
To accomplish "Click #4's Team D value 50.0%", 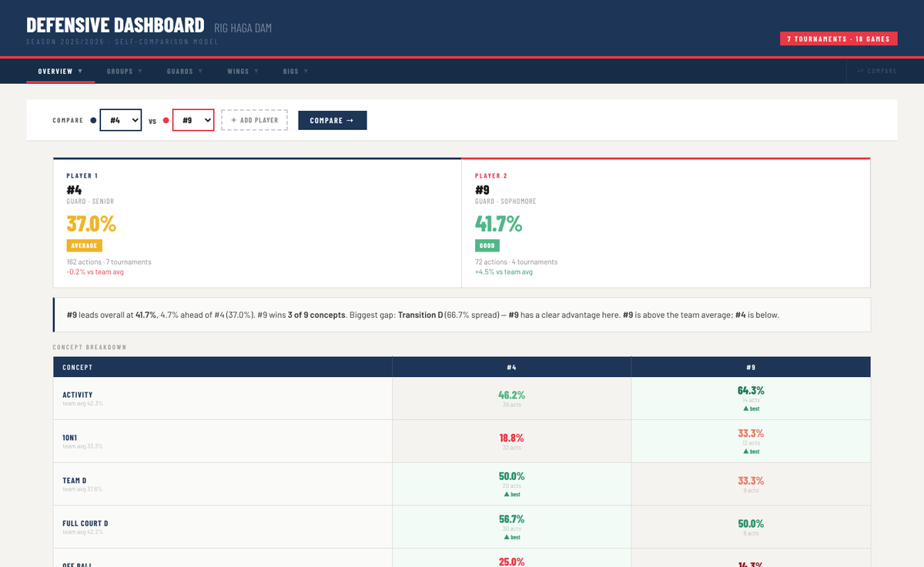I will (511, 476).
